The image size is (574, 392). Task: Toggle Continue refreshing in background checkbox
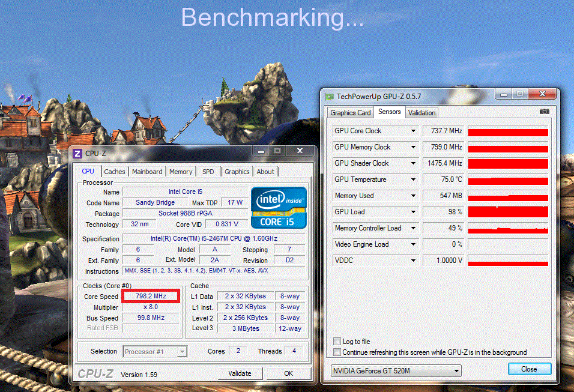pyautogui.click(x=337, y=352)
